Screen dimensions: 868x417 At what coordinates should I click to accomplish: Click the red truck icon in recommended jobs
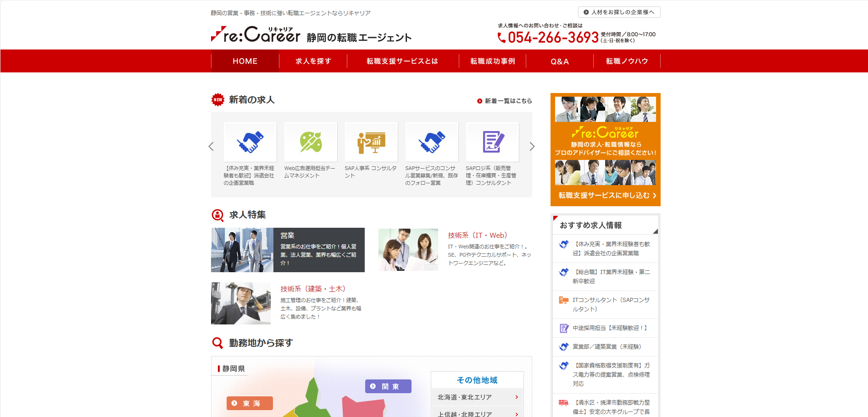coord(563,403)
